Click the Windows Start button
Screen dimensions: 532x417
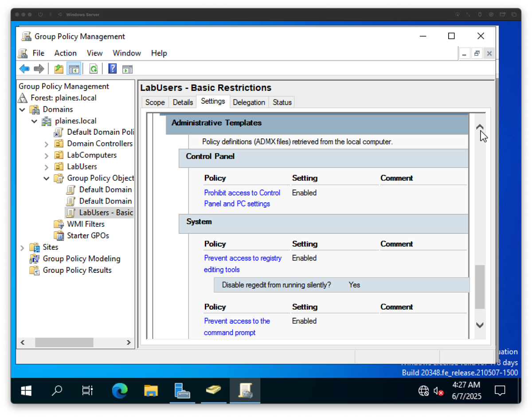click(26, 391)
